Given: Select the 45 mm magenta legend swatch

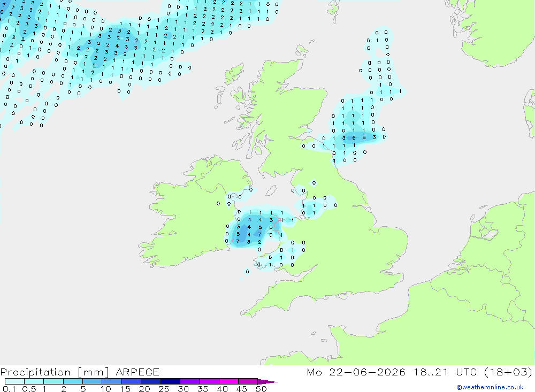Looking at the screenshot, I should click(248, 381).
